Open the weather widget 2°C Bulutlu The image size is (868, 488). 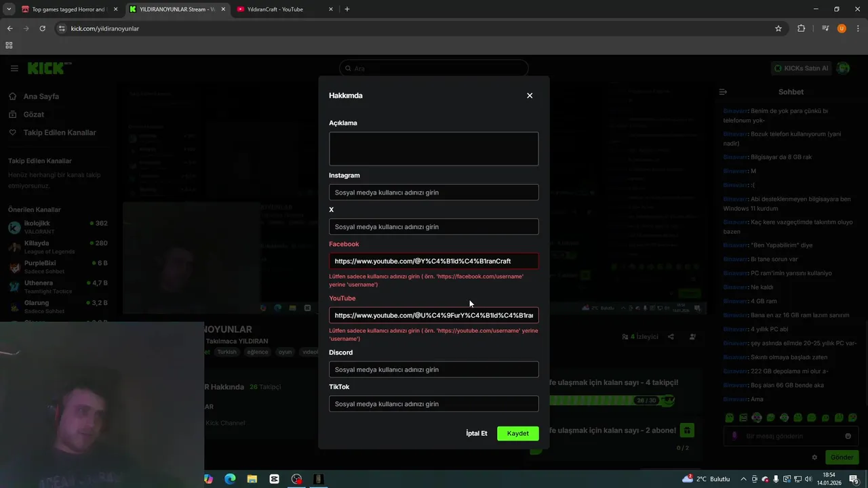click(706, 479)
